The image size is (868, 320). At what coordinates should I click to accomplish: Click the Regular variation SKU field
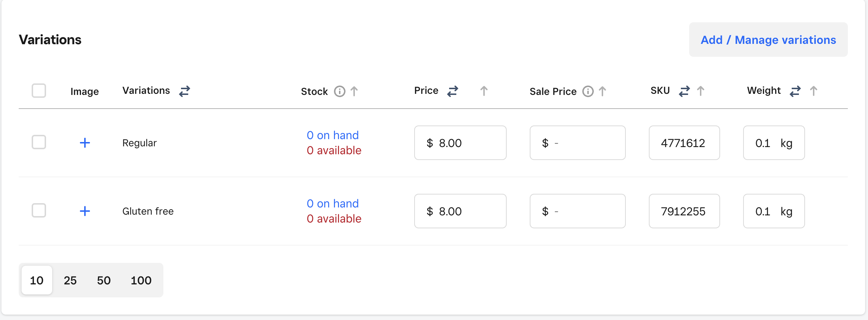tap(684, 143)
